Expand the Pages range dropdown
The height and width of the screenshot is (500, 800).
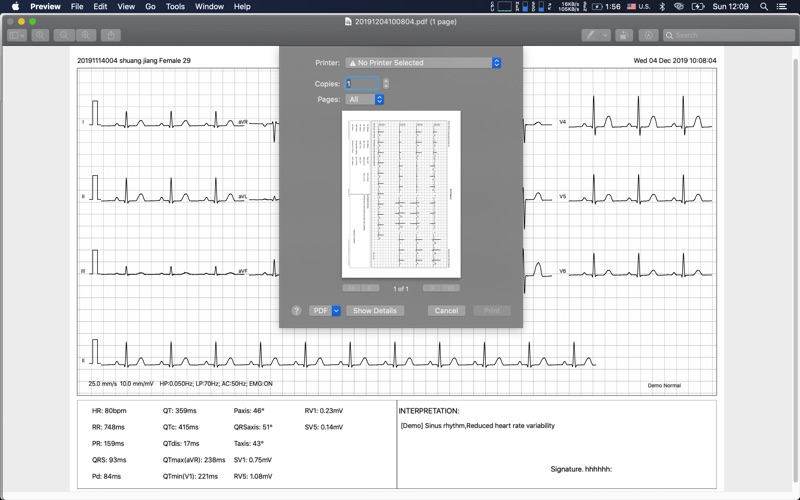[365, 100]
